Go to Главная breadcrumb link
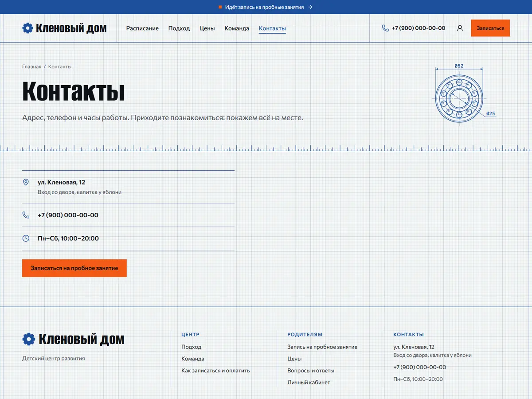Screen dimensions: 532x399 pos(31,66)
